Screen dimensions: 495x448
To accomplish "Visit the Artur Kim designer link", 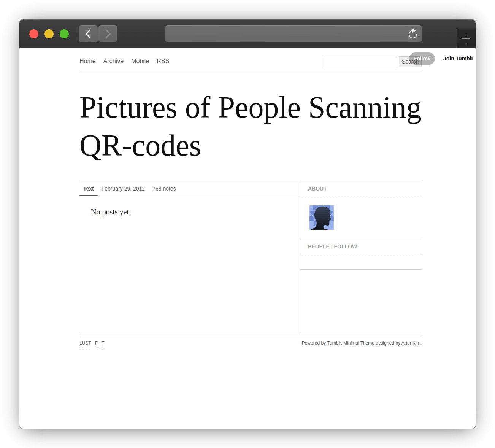I will click(411, 343).
